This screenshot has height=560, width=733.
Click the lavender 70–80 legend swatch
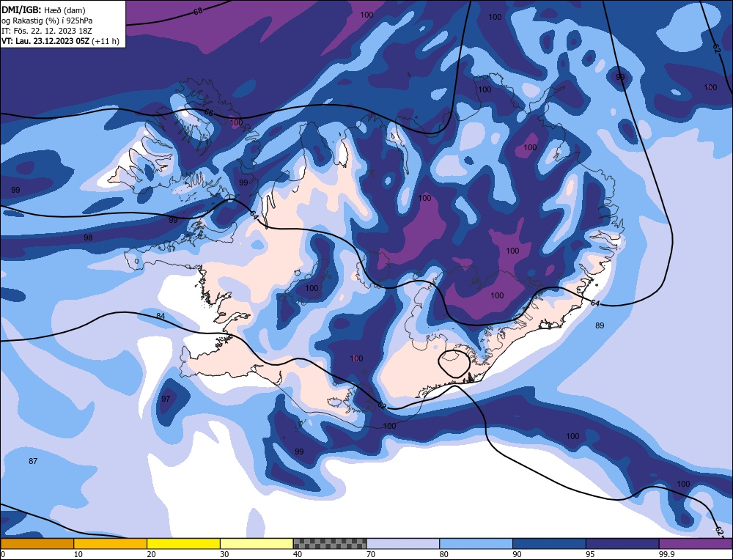click(x=403, y=544)
